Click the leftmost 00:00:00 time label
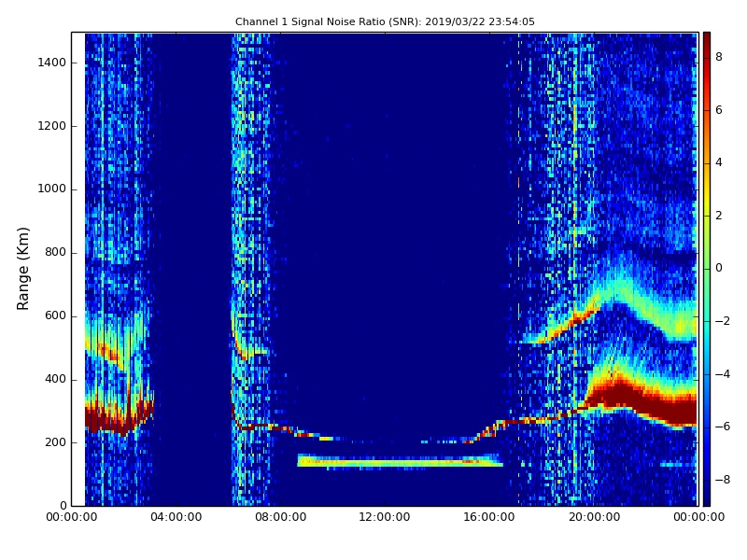 [72, 517]
